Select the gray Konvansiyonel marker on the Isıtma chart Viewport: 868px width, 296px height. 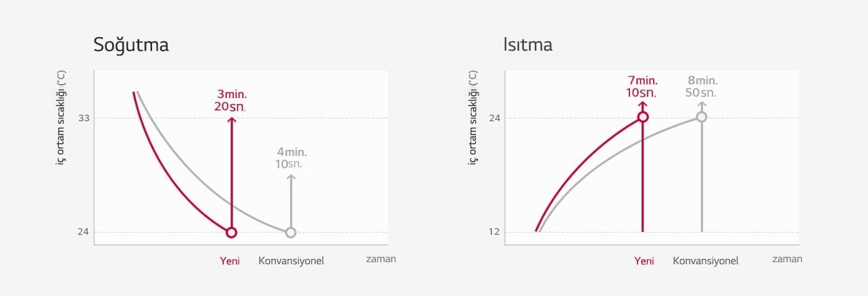(x=702, y=117)
